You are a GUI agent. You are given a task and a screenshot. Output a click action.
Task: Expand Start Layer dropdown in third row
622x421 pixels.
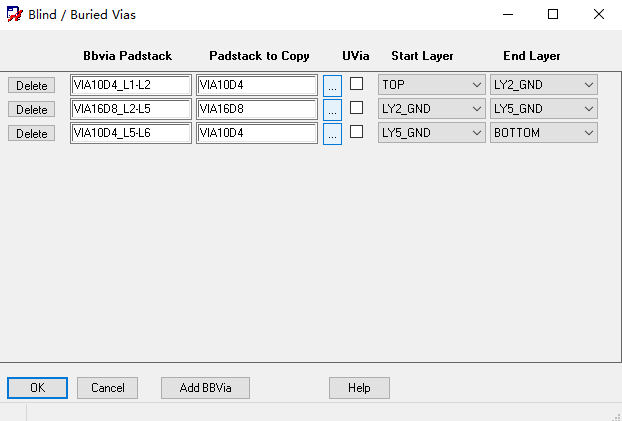432,133
